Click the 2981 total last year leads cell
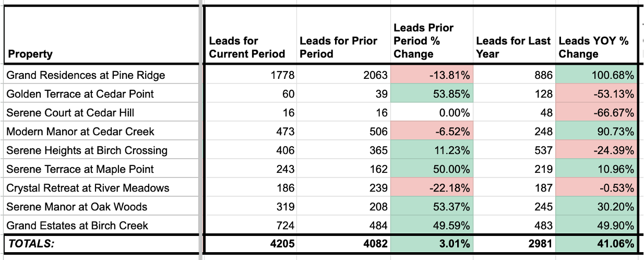The image size is (644, 260). click(x=514, y=243)
